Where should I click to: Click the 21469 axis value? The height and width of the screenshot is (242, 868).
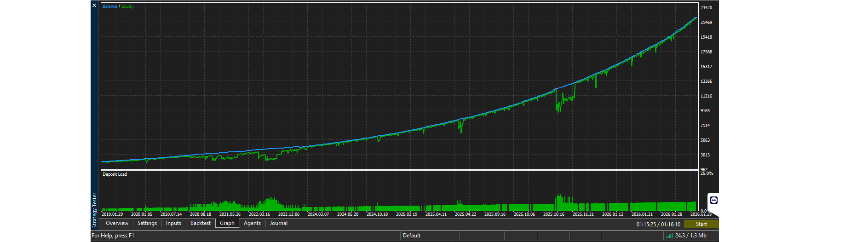(706, 23)
